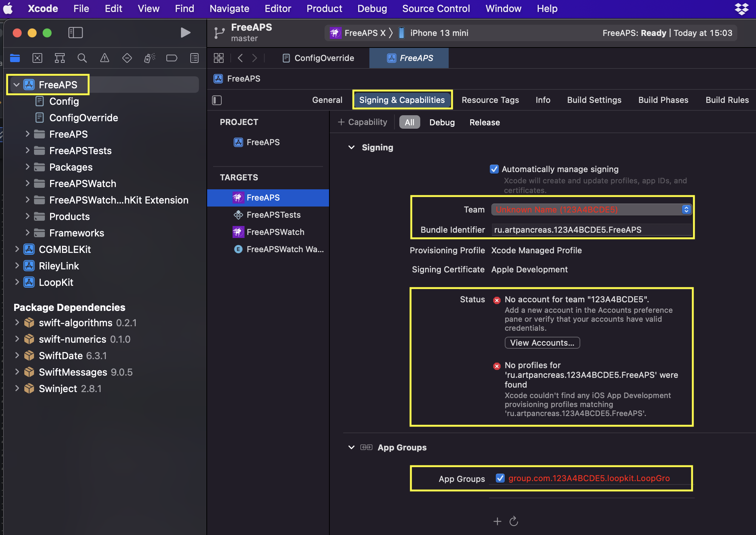Select the ConfigOverride file in navigator
This screenshot has width=756, height=535.
(x=77, y=118)
